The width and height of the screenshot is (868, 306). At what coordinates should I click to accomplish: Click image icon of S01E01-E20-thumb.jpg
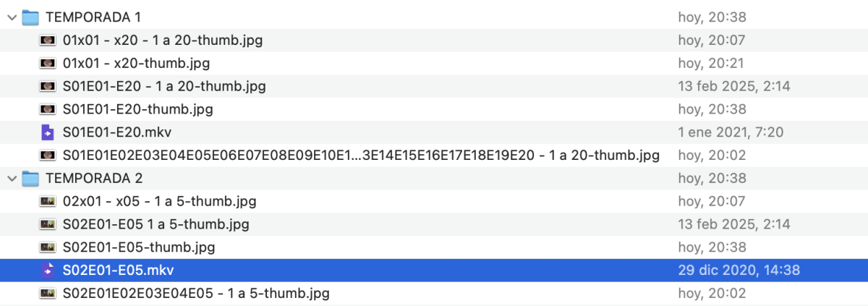48,110
